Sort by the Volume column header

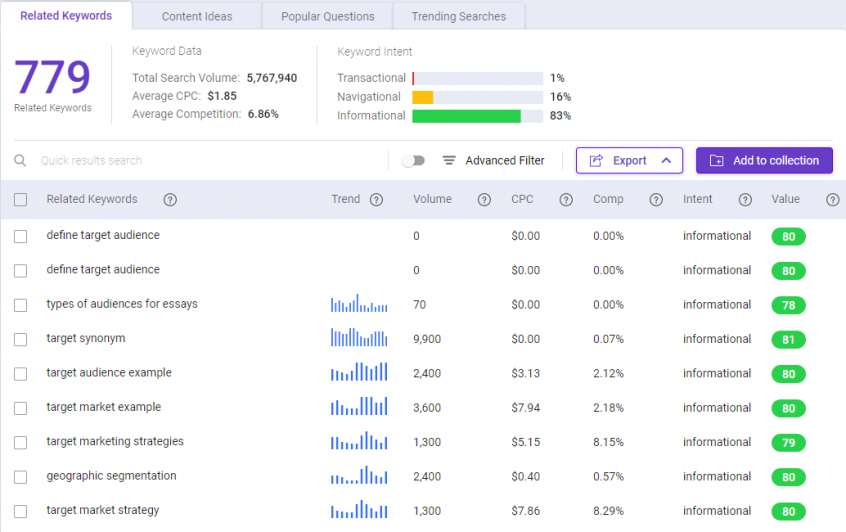pyautogui.click(x=432, y=199)
